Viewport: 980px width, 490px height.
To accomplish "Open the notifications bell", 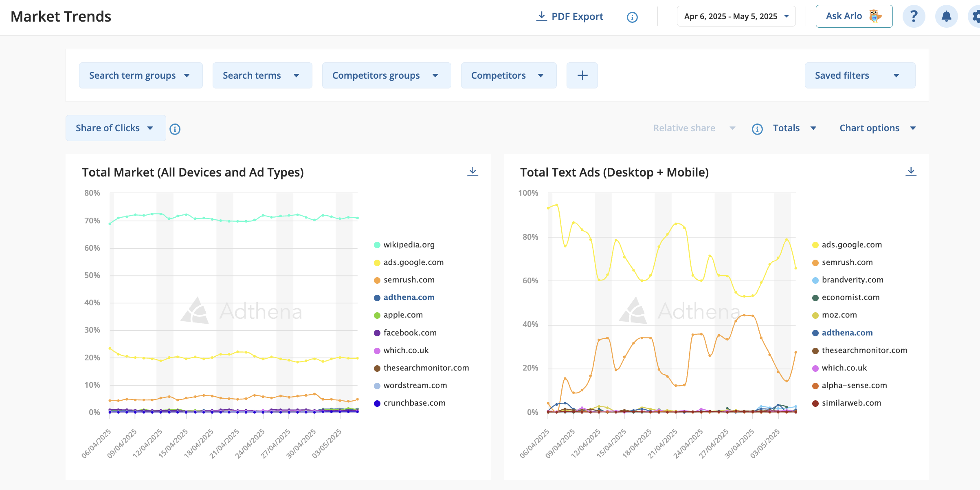I will [x=946, y=16].
